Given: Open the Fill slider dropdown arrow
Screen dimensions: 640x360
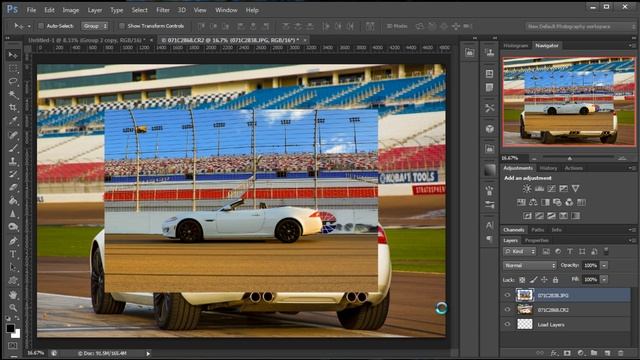Looking at the screenshot, I should (604, 280).
